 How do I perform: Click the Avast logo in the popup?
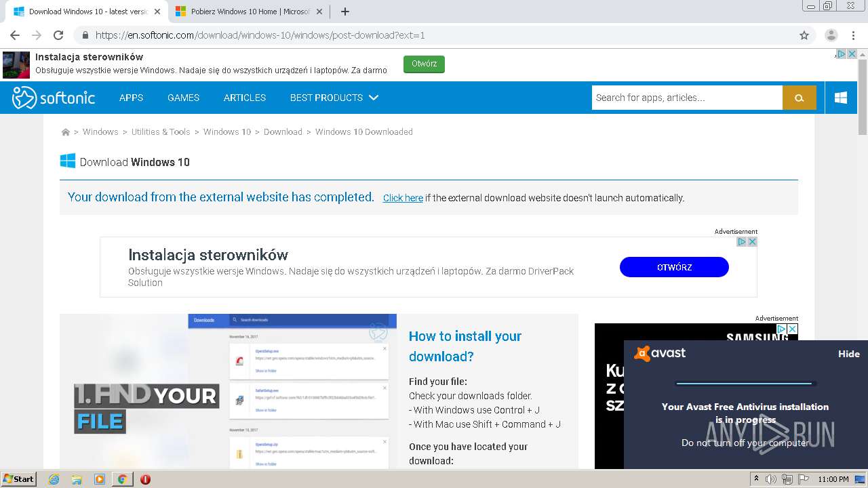(x=660, y=353)
